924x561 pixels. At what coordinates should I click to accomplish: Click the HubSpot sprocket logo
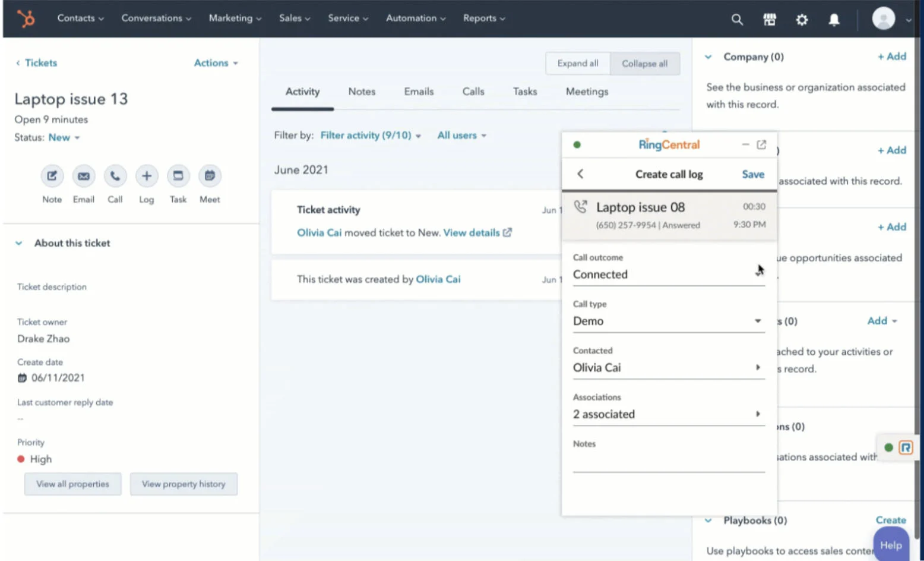[x=26, y=18]
